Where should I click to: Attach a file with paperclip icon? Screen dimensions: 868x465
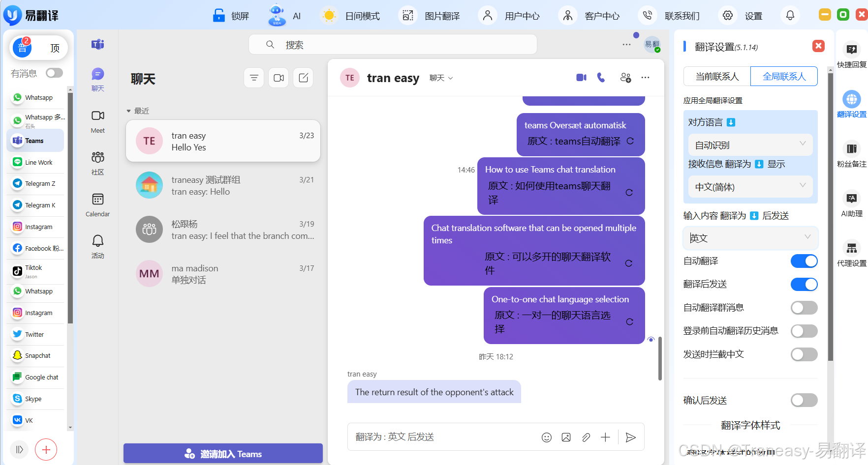[x=586, y=437]
